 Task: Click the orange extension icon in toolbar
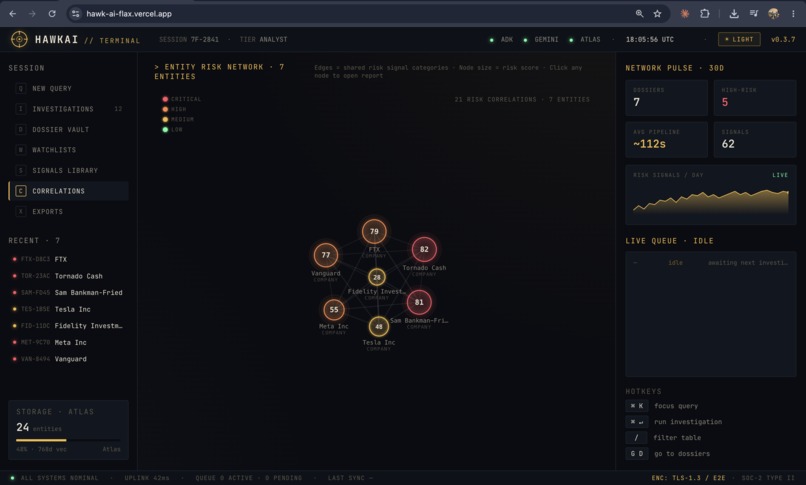tap(685, 14)
